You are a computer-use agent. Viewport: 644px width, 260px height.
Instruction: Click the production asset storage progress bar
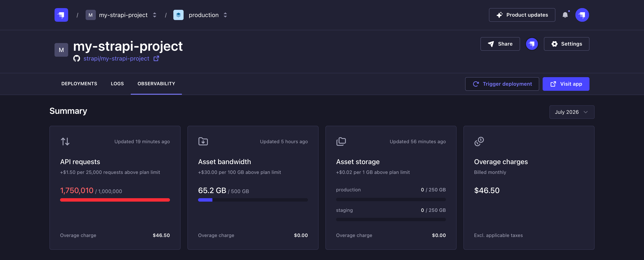[x=391, y=199]
